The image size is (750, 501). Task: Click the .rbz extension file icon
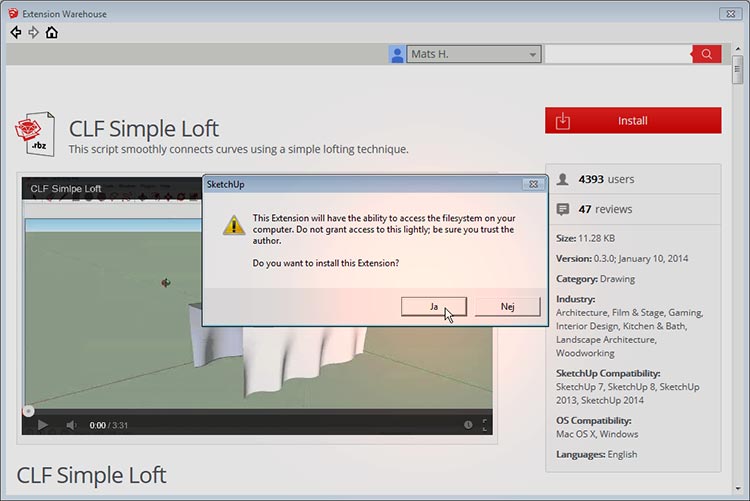coord(34,134)
